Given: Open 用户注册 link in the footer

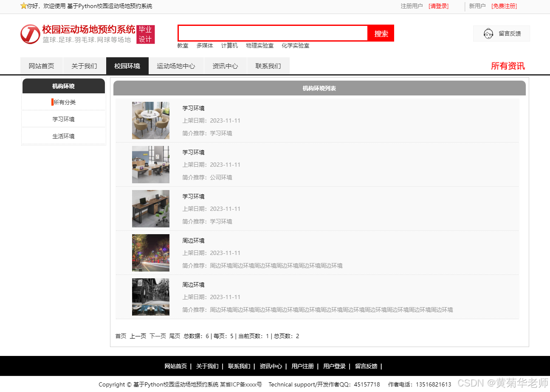Looking at the screenshot, I should tap(302, 366).
